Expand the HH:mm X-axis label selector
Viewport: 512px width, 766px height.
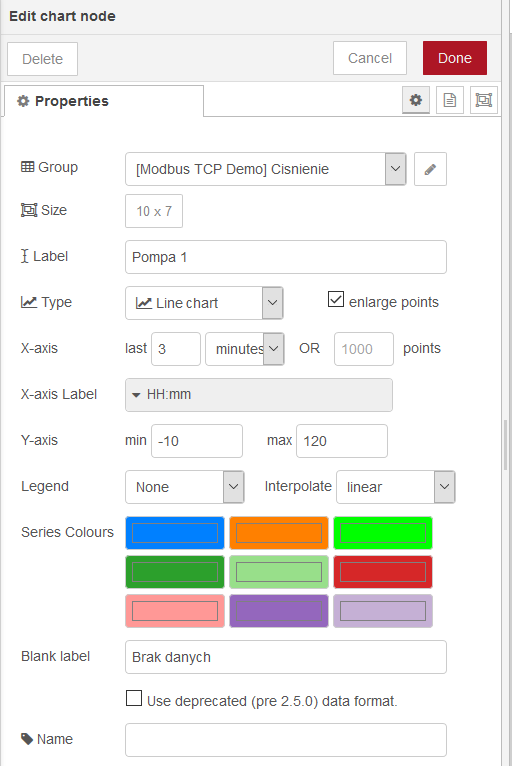click(259, 395)
